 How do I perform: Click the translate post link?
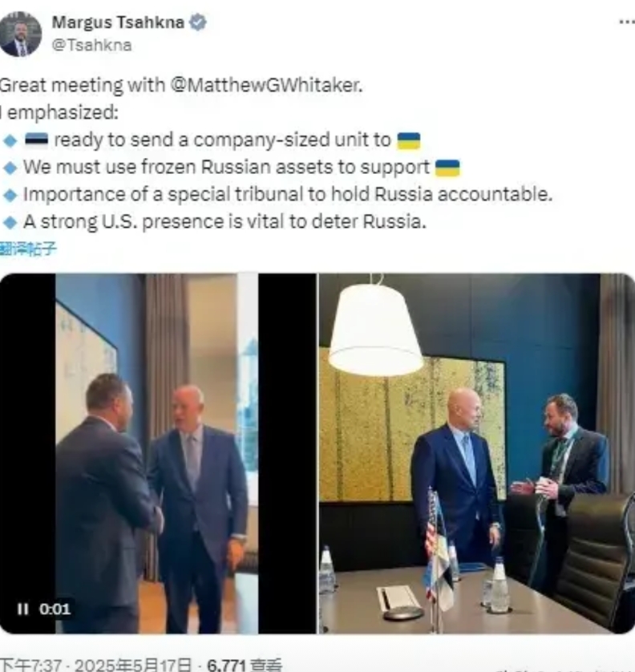coord(28,248)
